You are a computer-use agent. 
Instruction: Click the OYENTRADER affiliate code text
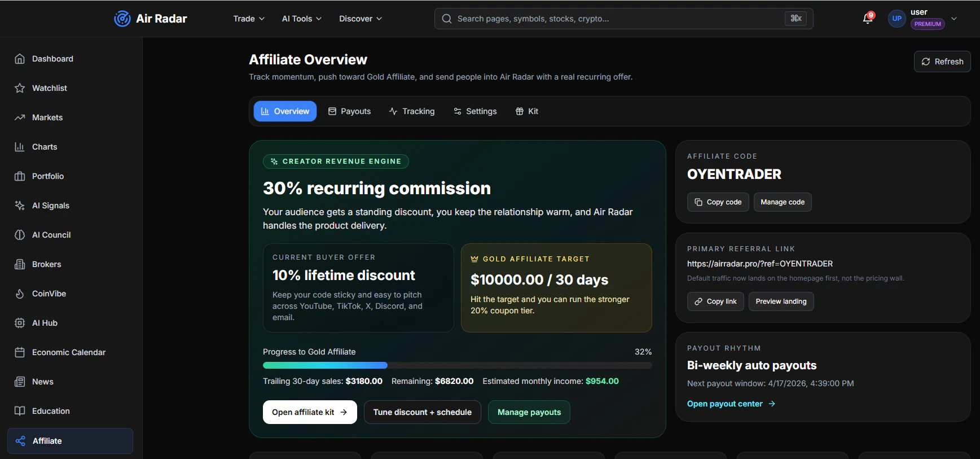pyautogui.click(x=734, y=174)
